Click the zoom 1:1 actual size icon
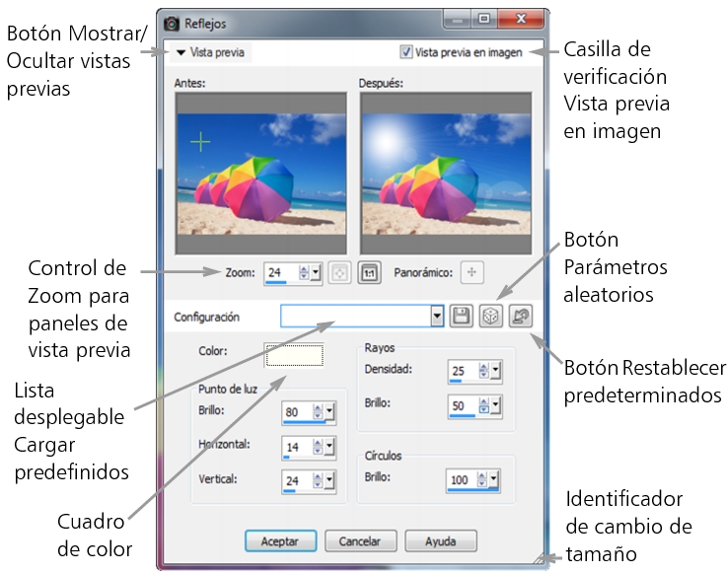The image size is (728, 574). (368, 273)
